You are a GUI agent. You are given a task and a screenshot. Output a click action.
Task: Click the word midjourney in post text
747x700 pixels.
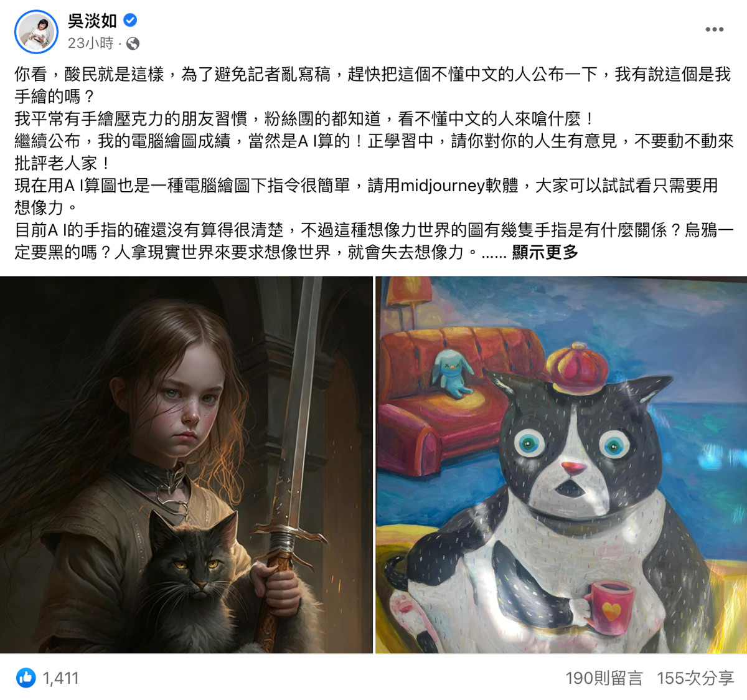[x=443, y=186]
